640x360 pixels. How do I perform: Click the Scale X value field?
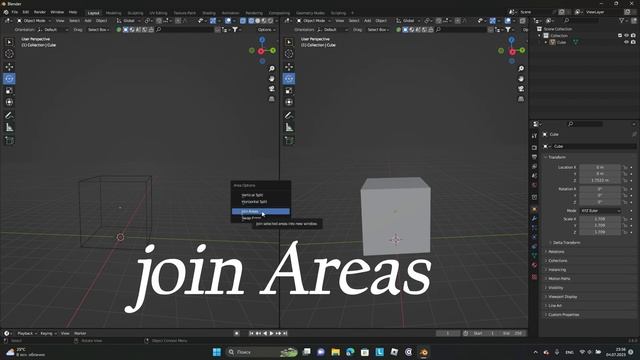[x=600, y=219]
